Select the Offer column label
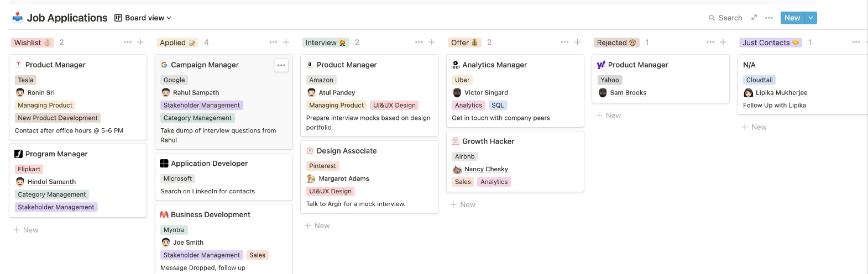 464,43
